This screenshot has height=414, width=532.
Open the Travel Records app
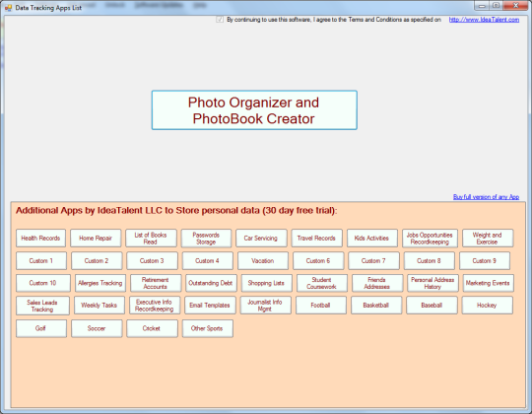coord(316,239)
